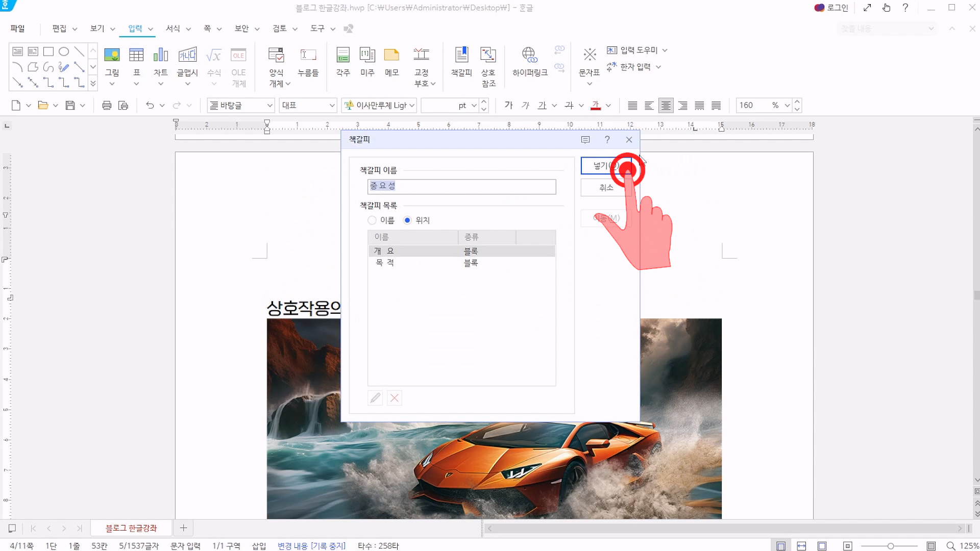The height and width of the screenshot is (551, 980).
Task: Click the red X delete bookmark icon
Action: tap(395, 398)
